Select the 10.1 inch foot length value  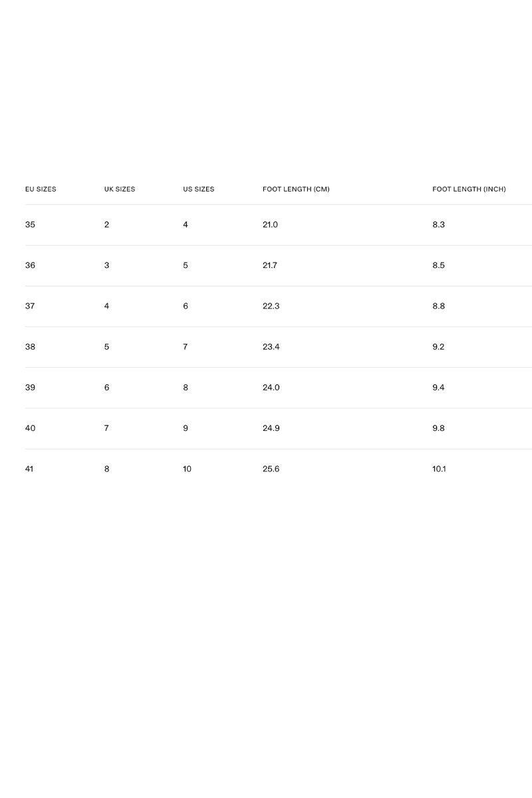point(439,469)
